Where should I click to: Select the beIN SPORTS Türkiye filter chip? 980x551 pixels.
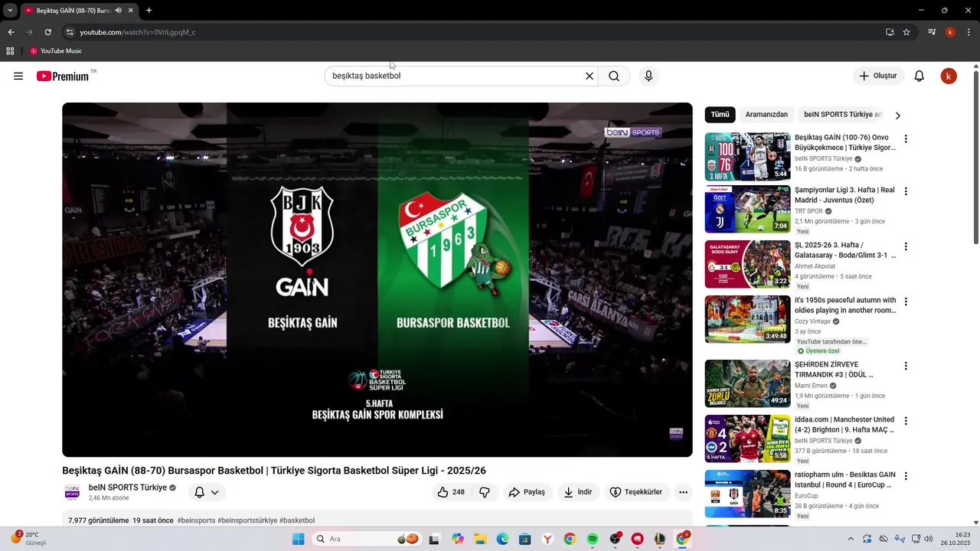(x=843, y=115)
